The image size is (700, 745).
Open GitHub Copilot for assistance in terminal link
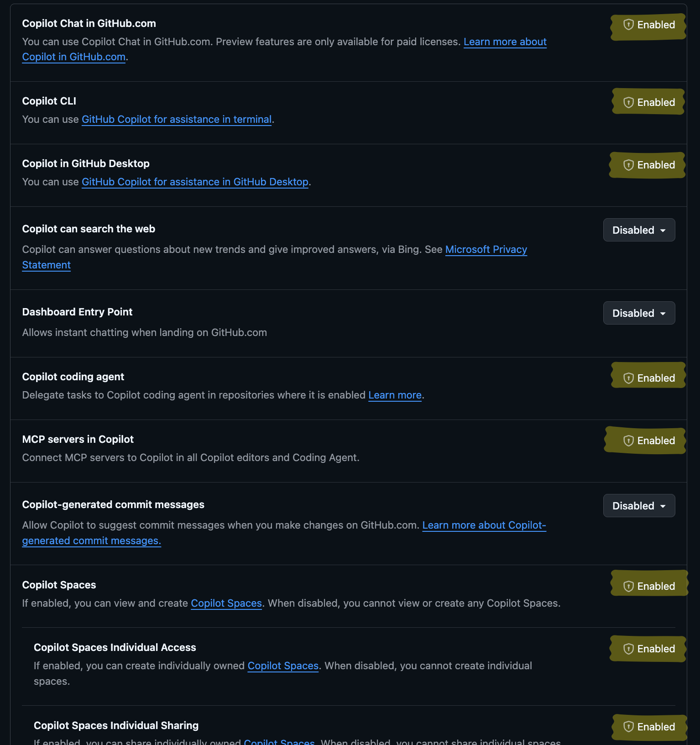tap(177, 120)
